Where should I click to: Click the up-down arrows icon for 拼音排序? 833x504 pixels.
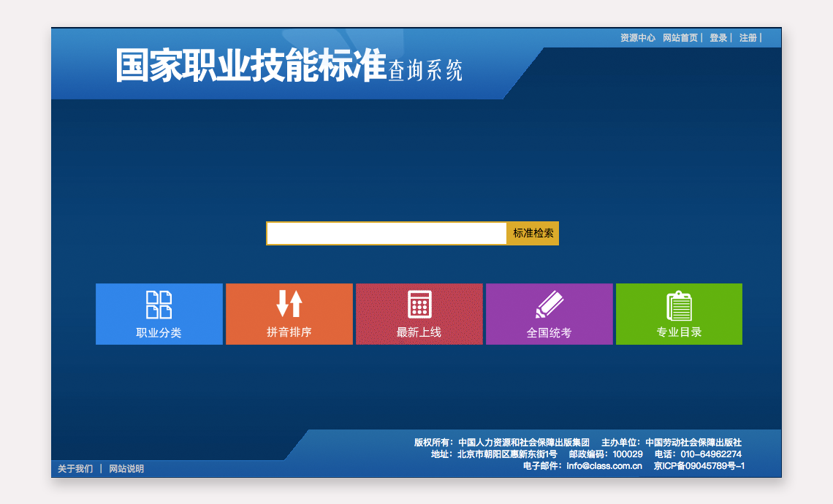point(289,304)
